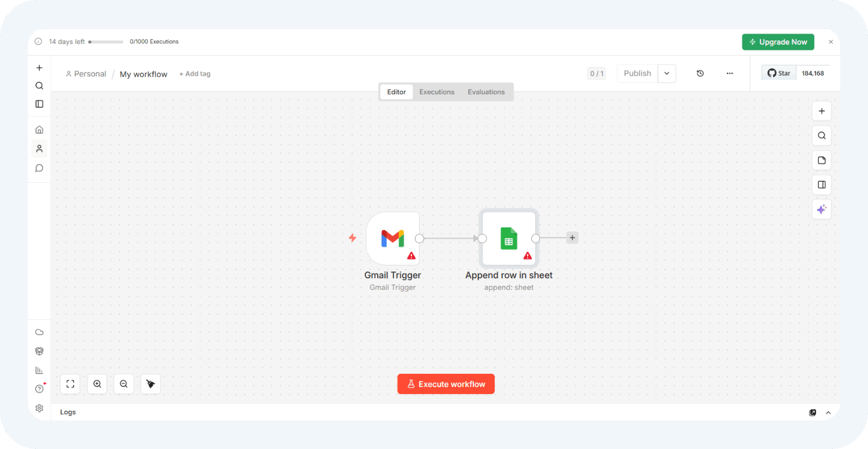Viewport: 868px width, 449px height.
Task: Click the sticky note icon on canvas
Action: point(822,160)
